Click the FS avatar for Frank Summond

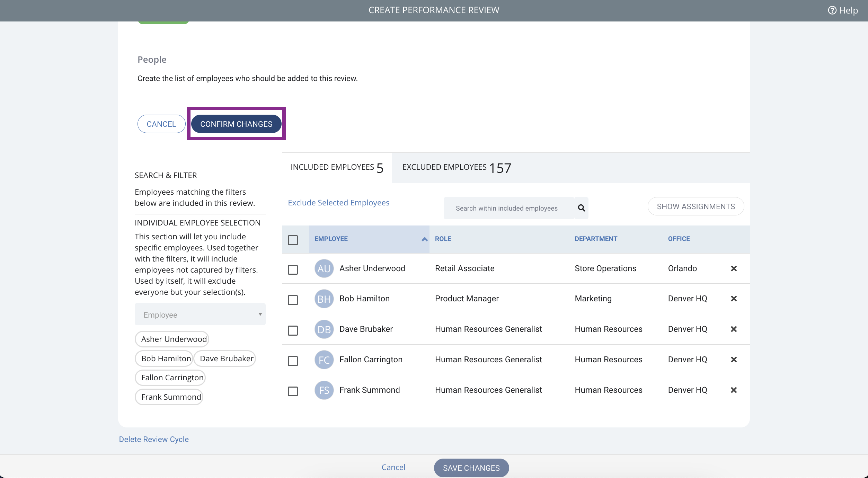324,390
